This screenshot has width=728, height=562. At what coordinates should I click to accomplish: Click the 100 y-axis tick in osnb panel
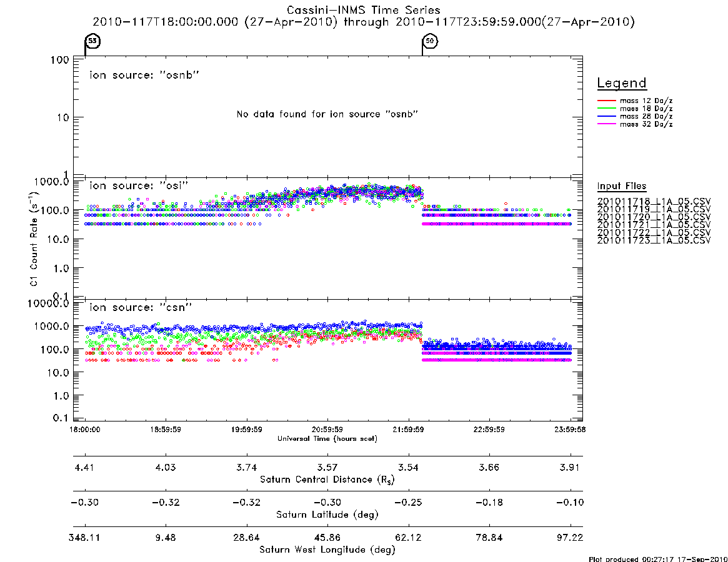pyautogui.click(x=59, y=60)
